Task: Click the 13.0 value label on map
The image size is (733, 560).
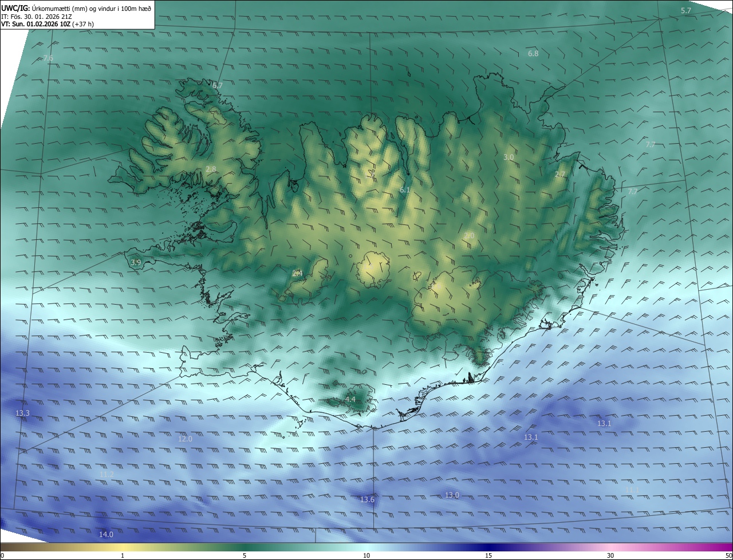Action: coord(452,495)
